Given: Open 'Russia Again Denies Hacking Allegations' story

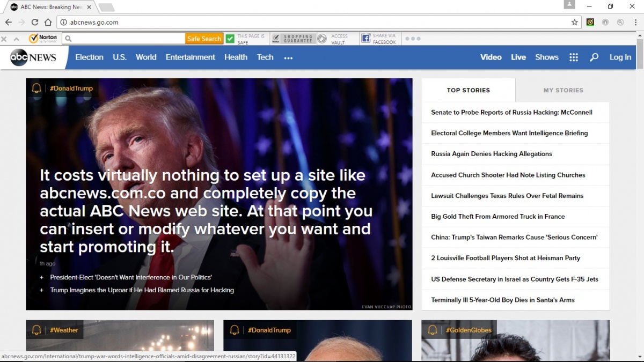Looking at the screenshot, I should pyautogui.click(x=491, y=154).
